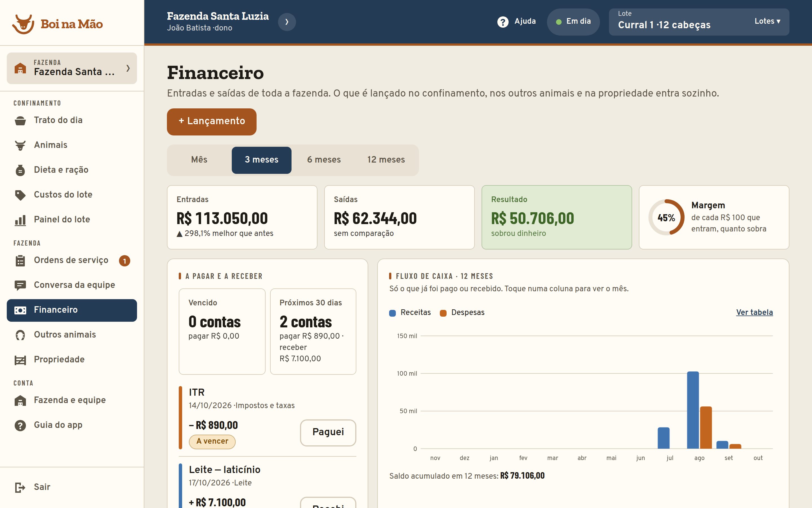Select the 3 meses period tab
Viewport: 812px width, 508px height.
261,160
